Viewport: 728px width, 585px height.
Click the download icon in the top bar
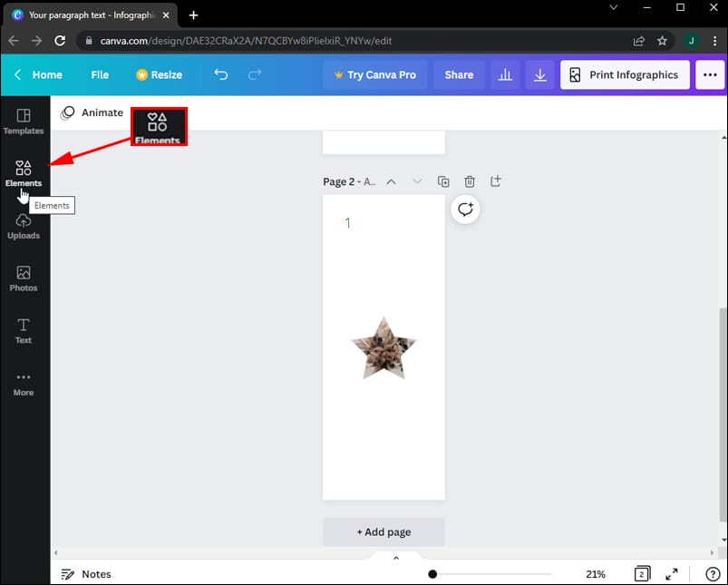point(539,74)
